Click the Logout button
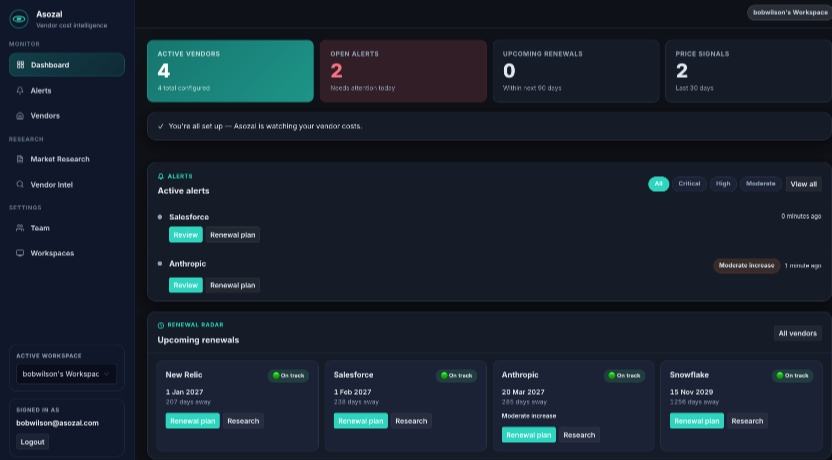Image resolution: width=832 pixels, height=460 pixels. (x=32, y=442)
